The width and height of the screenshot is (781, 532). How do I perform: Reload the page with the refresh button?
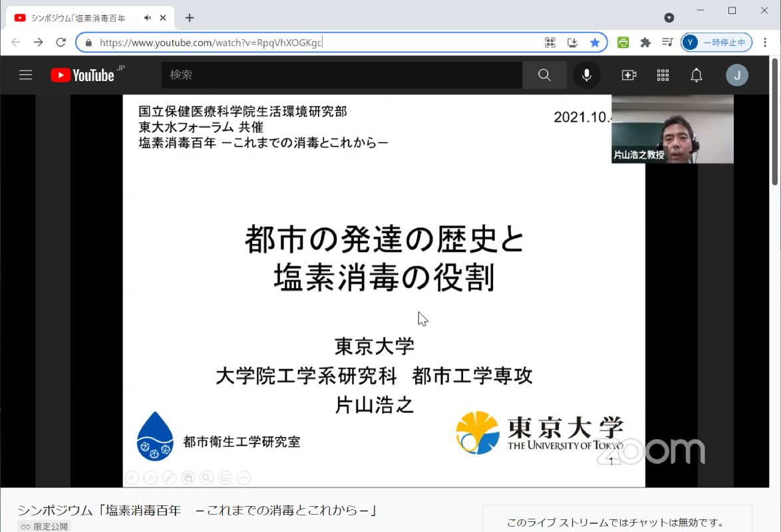(x=61, y=43)
